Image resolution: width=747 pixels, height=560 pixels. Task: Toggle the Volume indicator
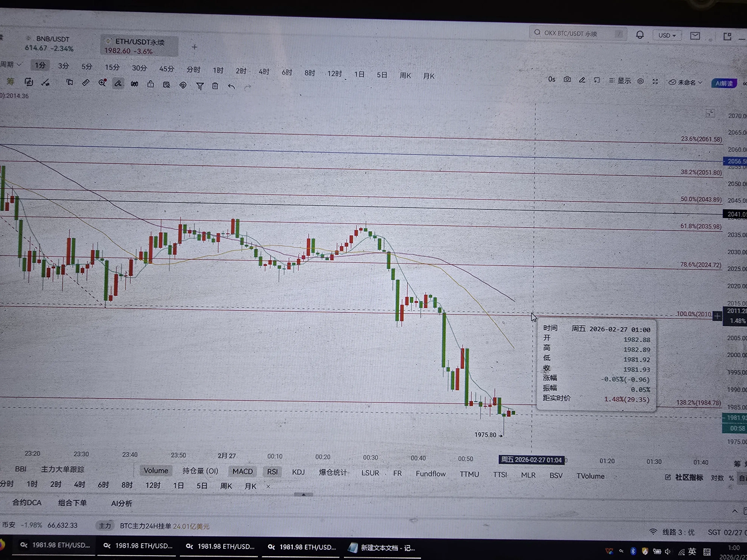click(x=156, y=471)
